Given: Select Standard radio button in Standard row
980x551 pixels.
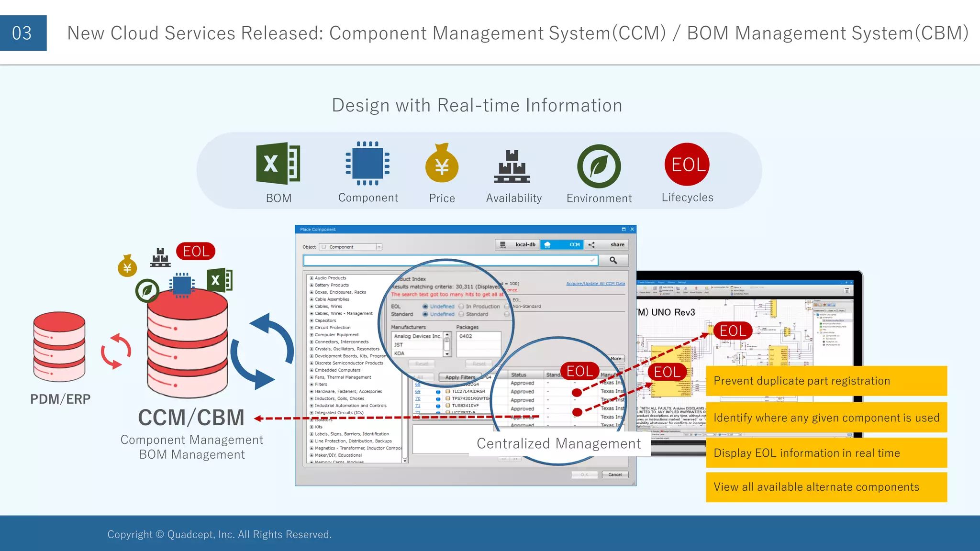Looking at the screenshot, I should [x=461, y=314].
